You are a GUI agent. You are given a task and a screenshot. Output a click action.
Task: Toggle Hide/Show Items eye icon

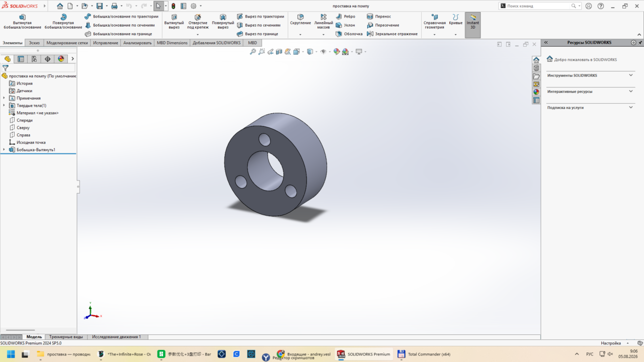(323, 52)
